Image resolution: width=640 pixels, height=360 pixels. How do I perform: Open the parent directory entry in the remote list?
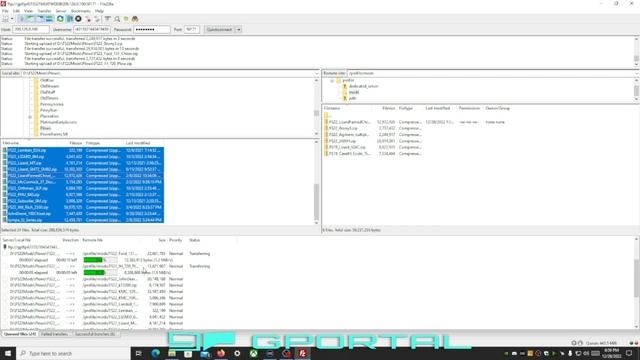(x=327, y=116)
